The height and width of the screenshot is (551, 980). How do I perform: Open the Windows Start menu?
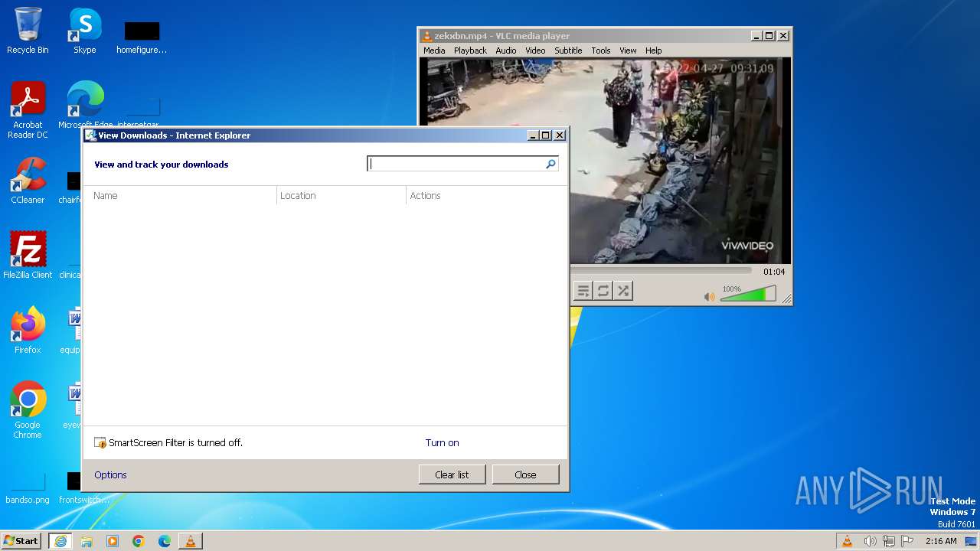tap(21, 541)
